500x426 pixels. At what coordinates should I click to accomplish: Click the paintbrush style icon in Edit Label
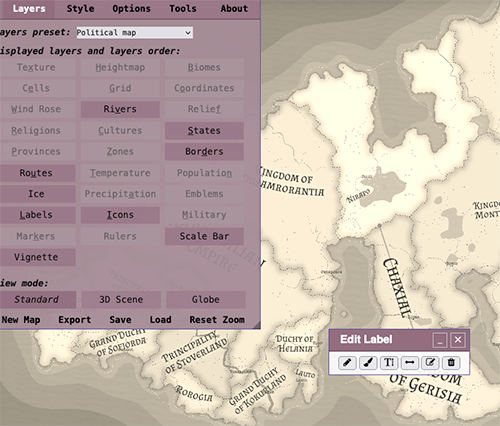368,363
